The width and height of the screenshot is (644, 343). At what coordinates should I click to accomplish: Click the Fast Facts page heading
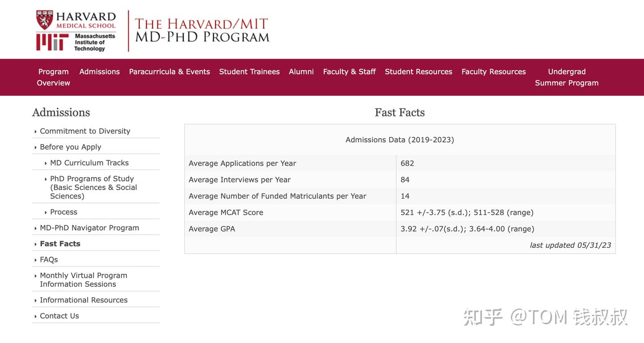pos(400,112)
